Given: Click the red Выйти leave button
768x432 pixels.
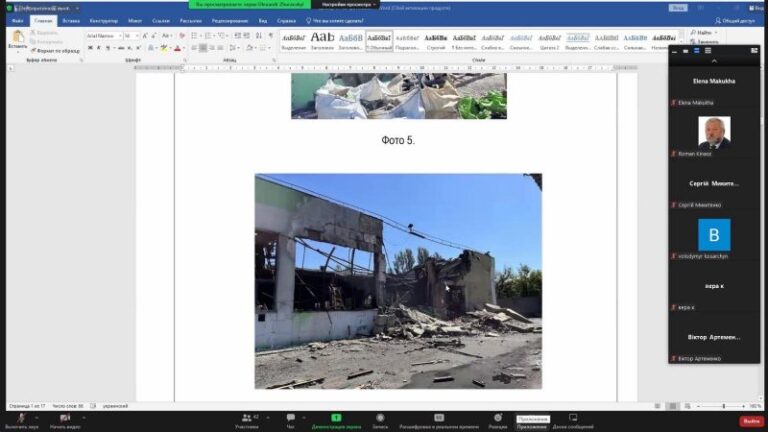Looking at the screenshot, I should (750, 420).
